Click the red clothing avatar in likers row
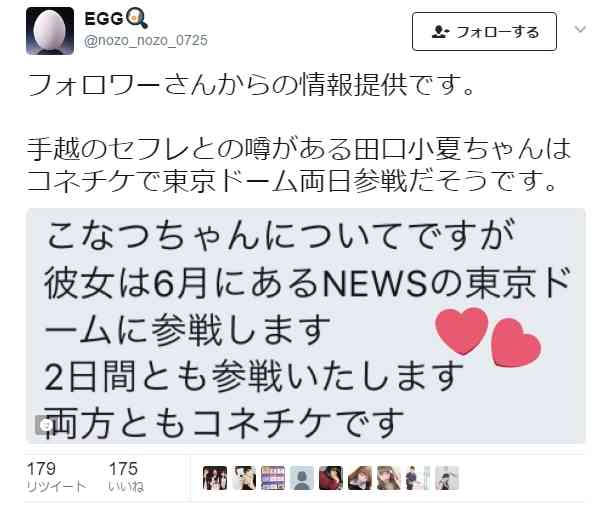This screenshot has width=604, height=507. [x=331, y=478]
